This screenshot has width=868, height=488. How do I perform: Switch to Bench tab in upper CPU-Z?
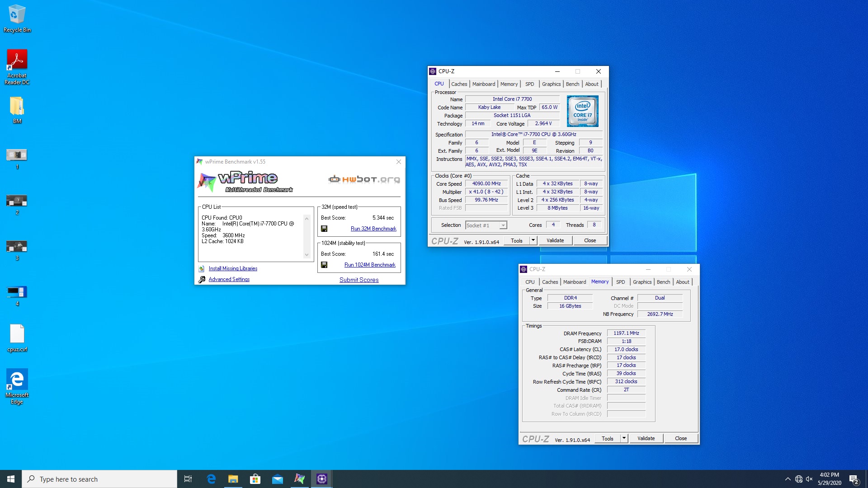(x=572, y=84)
